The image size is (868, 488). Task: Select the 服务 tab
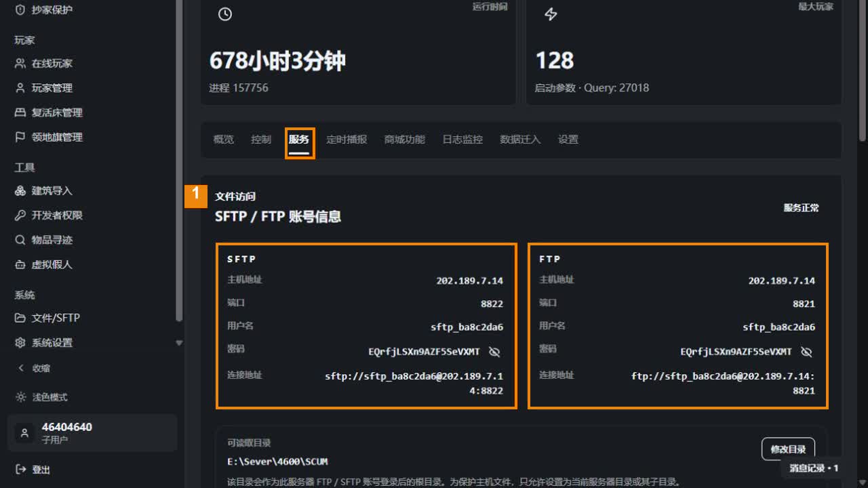[x=299, y=140]
